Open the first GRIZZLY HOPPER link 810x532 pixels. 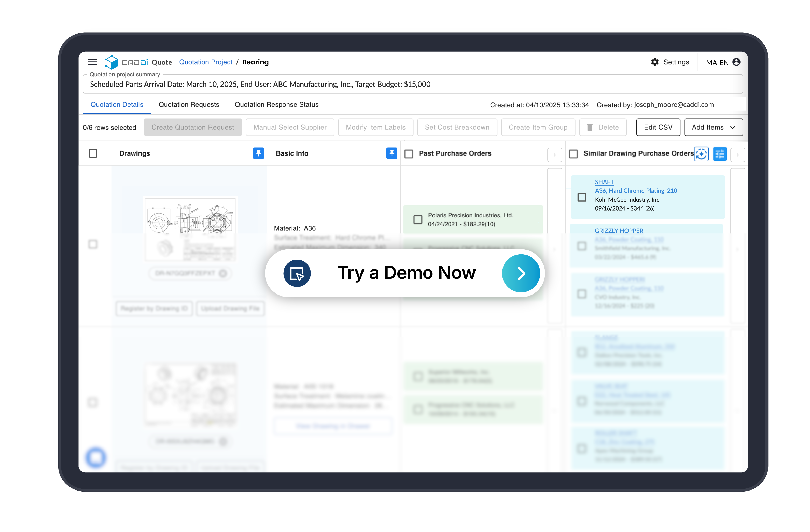(x=619, y=231)
